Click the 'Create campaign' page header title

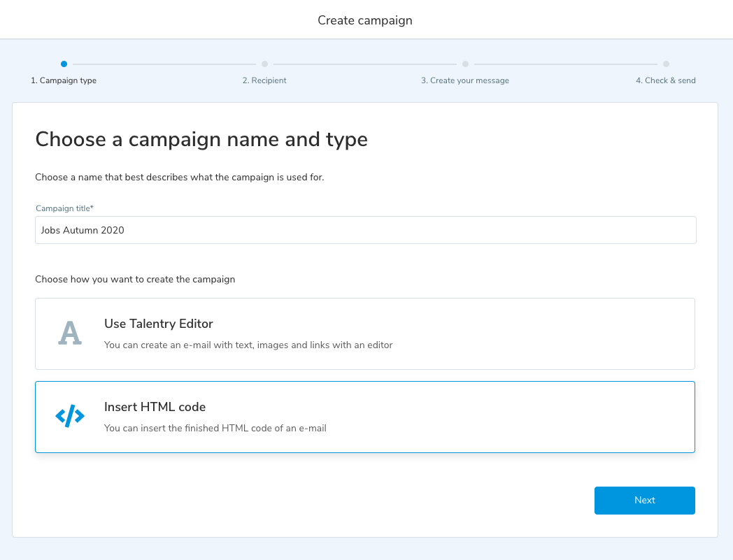tap(365, 20)
